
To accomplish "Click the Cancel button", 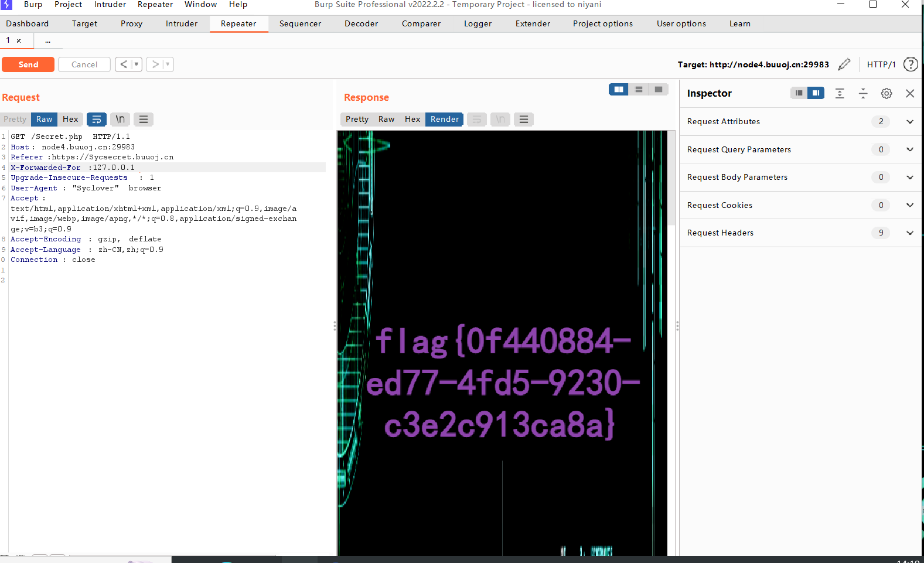I will 84,64.
